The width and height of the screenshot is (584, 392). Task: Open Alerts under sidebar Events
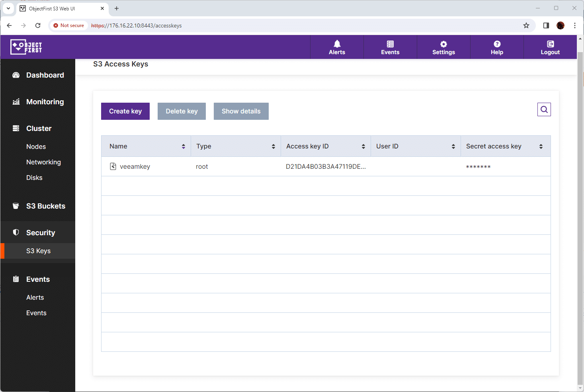click(35, 297)
